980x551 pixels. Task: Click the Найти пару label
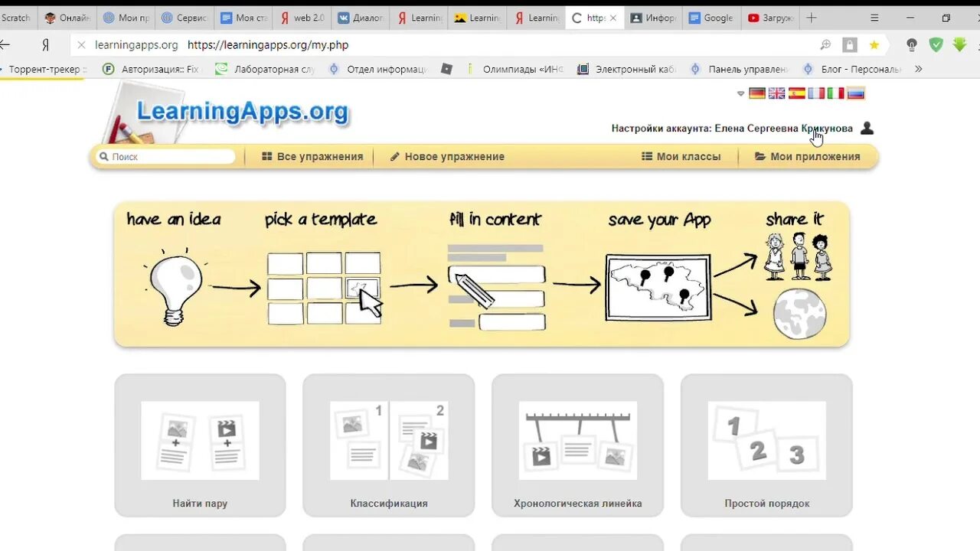click(x=200, y=504)
